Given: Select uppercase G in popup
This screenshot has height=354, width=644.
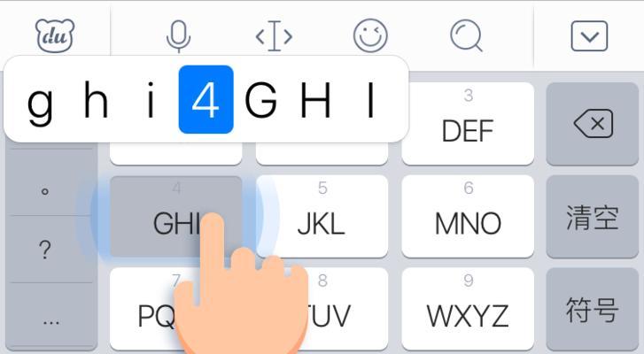Looking at the screenshot, I should (260, 100).
